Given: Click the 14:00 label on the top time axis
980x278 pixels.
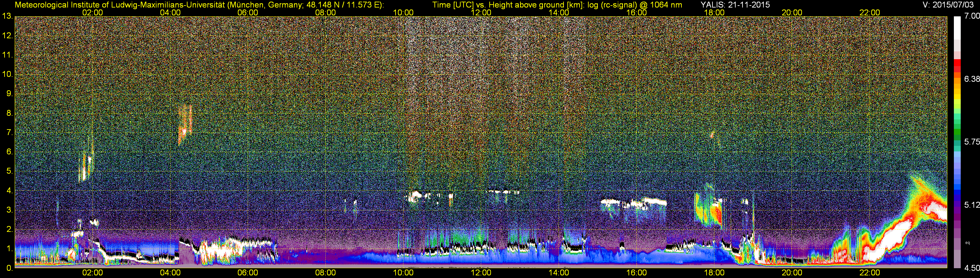Looking at the screenshot, I should click(559, 12).
